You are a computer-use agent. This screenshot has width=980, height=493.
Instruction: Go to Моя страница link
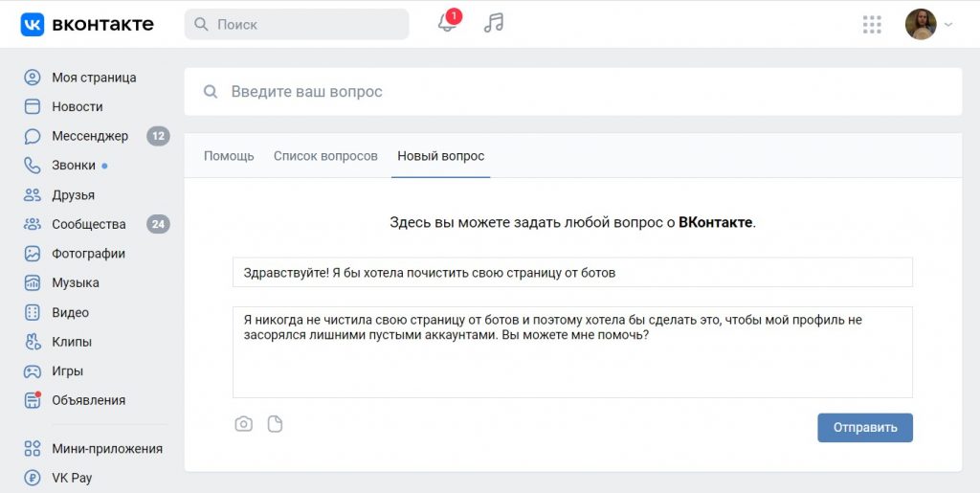[x=94, y=78]
